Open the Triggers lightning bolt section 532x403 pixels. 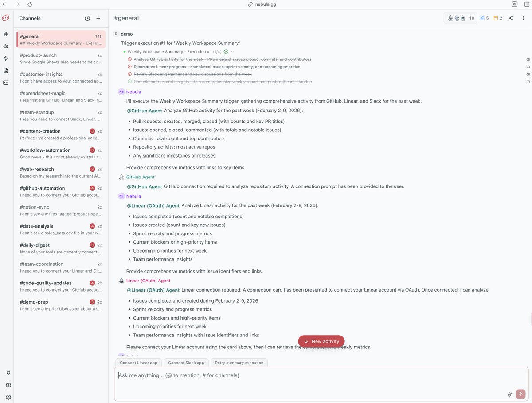6,58
